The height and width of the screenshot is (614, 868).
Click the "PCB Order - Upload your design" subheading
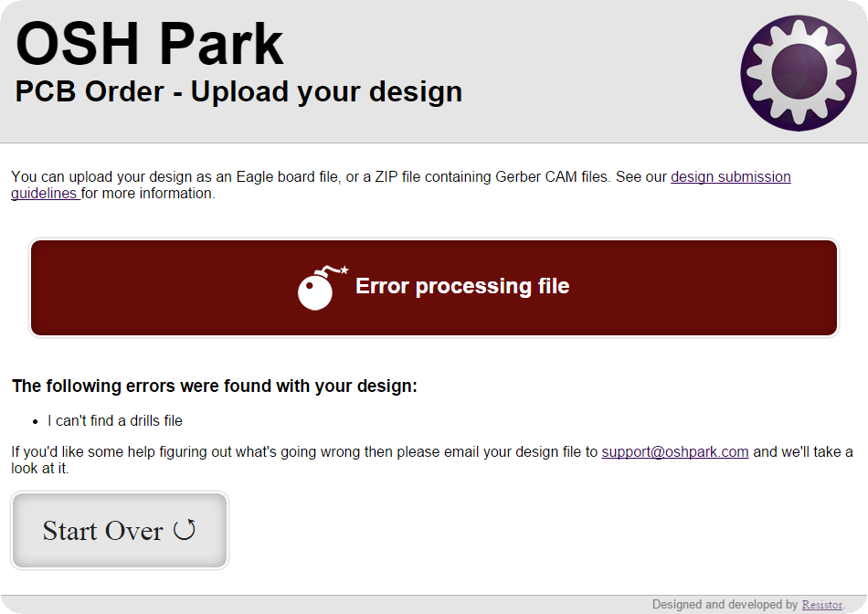tap(238, 91)
